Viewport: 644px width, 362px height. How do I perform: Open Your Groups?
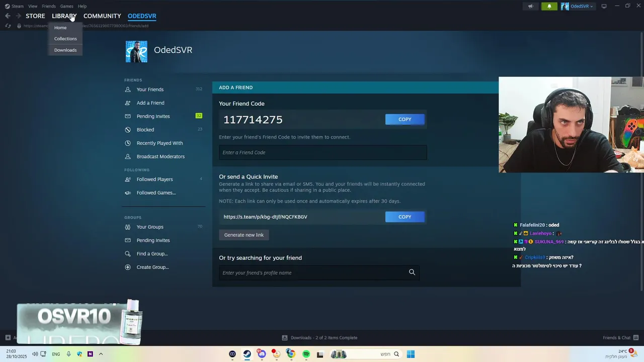pyautogui.click(x=150, y=227)
